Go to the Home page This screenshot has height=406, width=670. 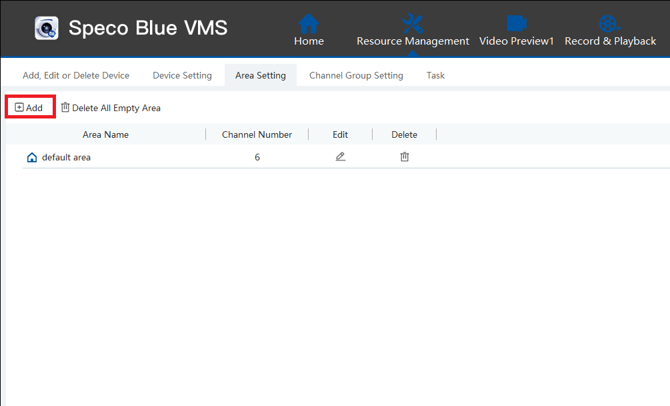(309, 29)
